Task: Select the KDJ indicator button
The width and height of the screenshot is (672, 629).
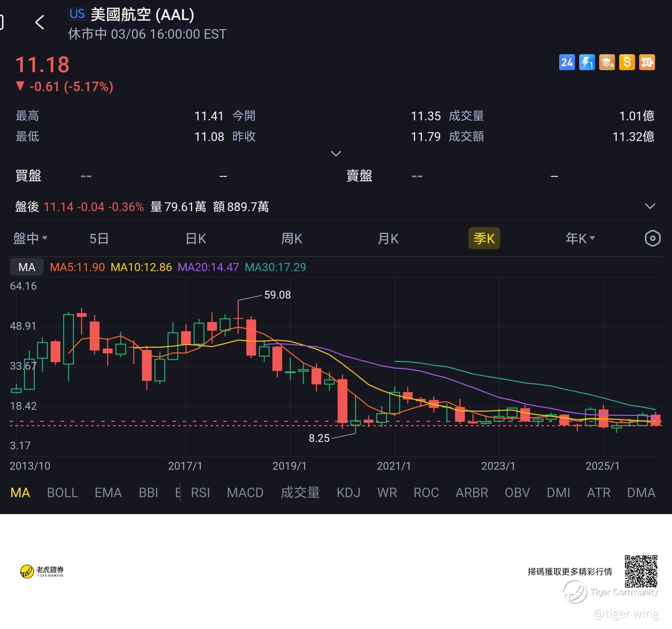Action: tap(348, 492)
